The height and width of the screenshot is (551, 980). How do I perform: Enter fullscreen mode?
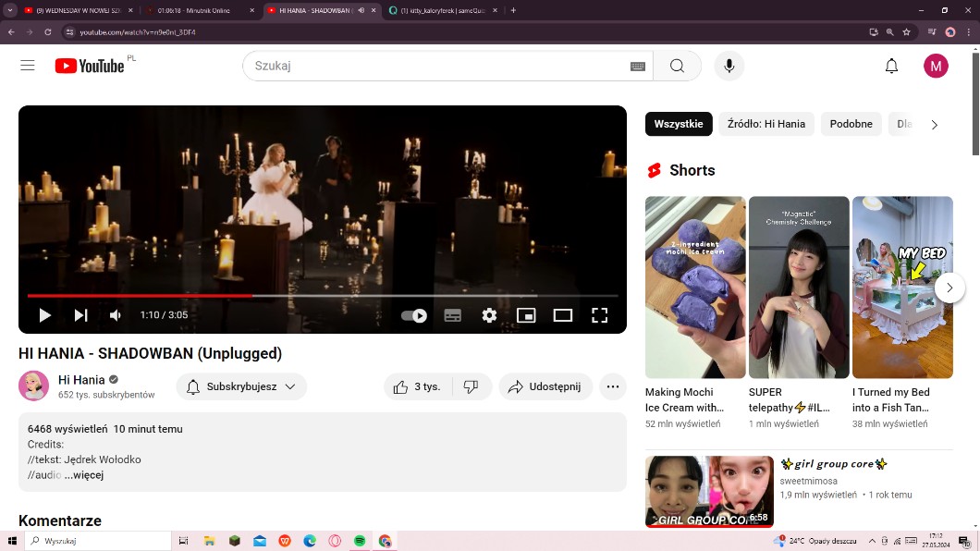(x=599, y=315)
